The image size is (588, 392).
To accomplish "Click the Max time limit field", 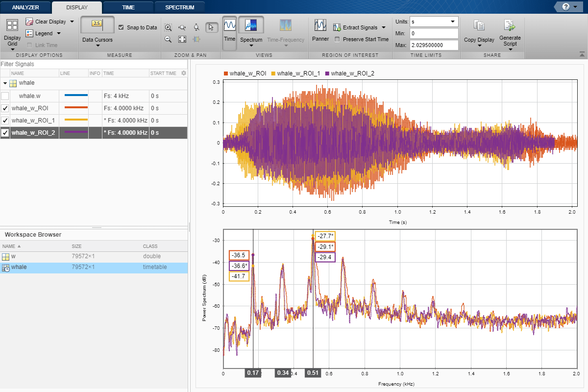I will point(434,45).
